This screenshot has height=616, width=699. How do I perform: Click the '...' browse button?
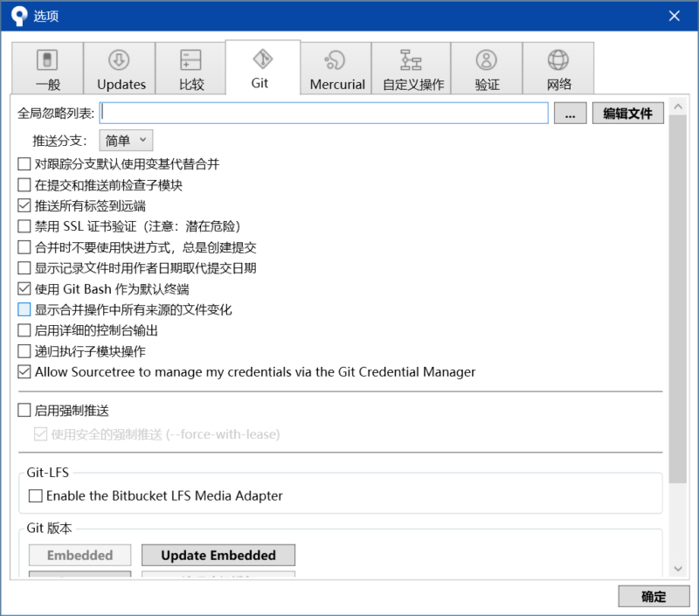[571, 114]
